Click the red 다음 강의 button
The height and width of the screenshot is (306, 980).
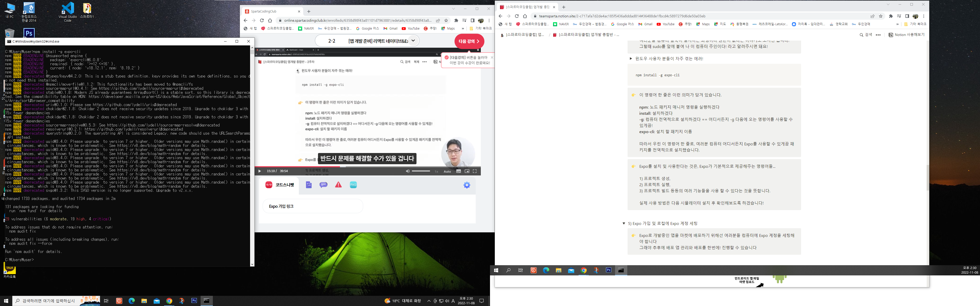coord(469,41)
